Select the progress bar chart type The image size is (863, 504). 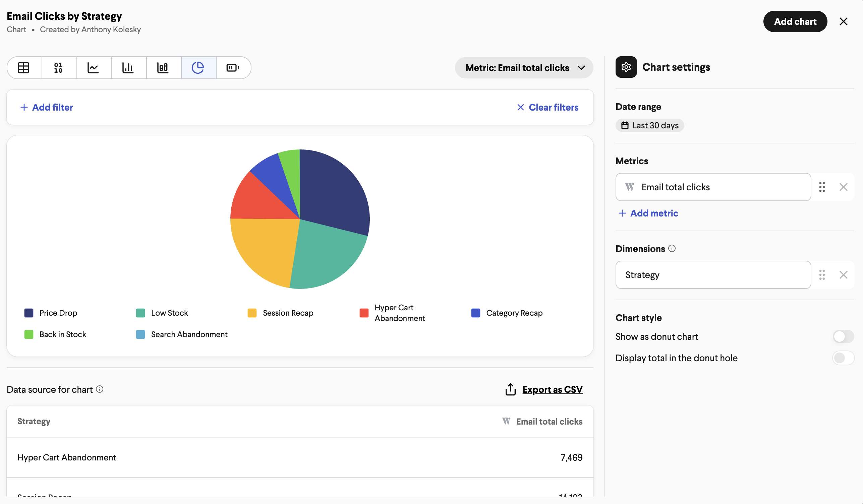(233, 67)
